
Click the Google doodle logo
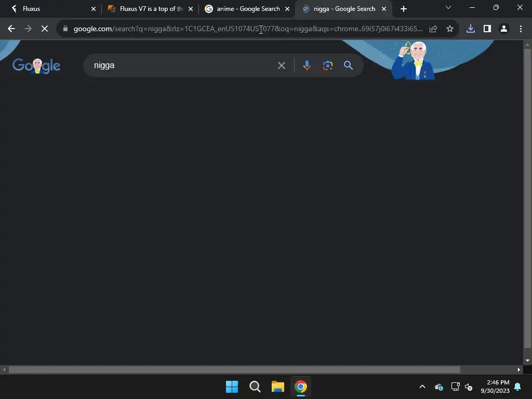click(x=36, y=65)
